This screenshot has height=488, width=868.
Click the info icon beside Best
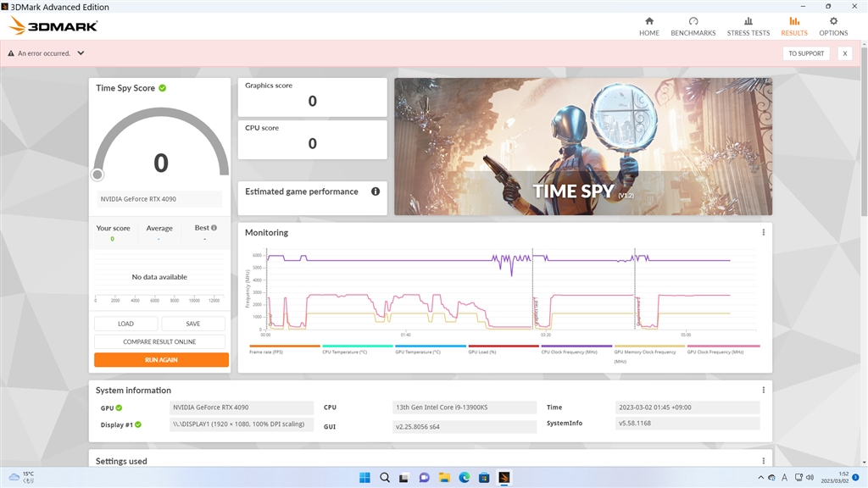pyautogui.click(x=214, y=227)
